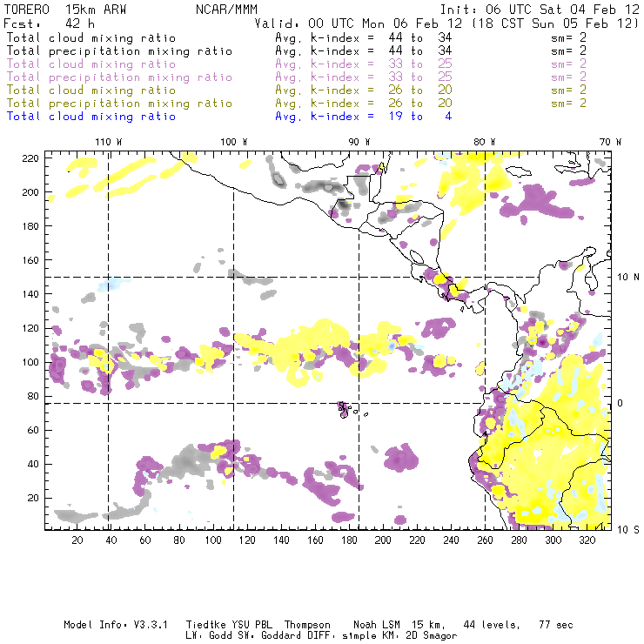
Task: Select the purple "Total precipitation mixing ratio" legend line
Action: point(119,77)
